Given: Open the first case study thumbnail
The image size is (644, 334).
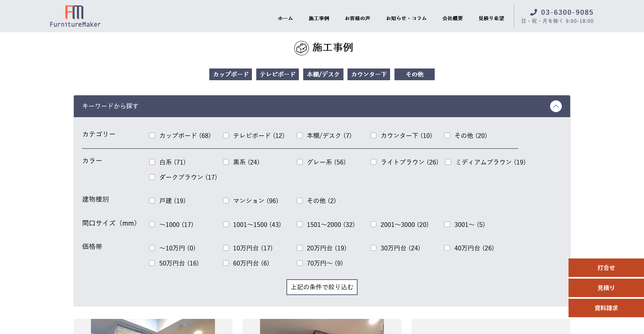Looking at the screenshot, I should click(x=153, y=326).
